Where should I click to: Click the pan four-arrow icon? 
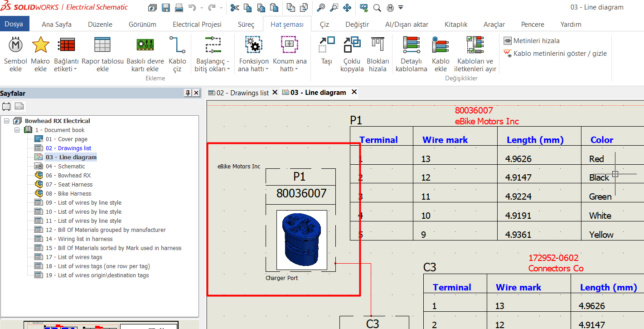coord(347,8)
